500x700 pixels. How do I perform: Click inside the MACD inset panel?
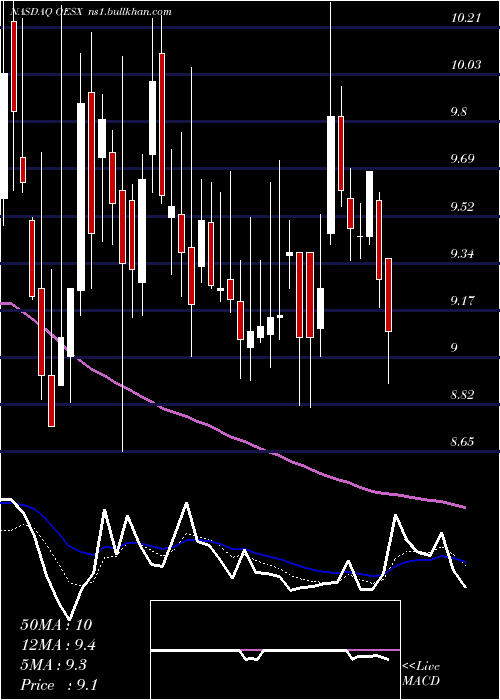pyautogui.click(x=275, y=650)
